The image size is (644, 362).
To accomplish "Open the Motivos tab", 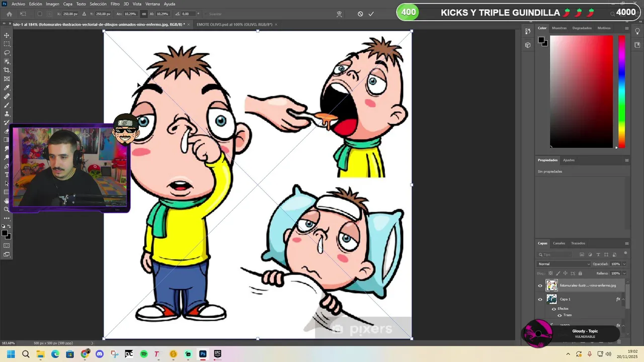I will (604, 28).
